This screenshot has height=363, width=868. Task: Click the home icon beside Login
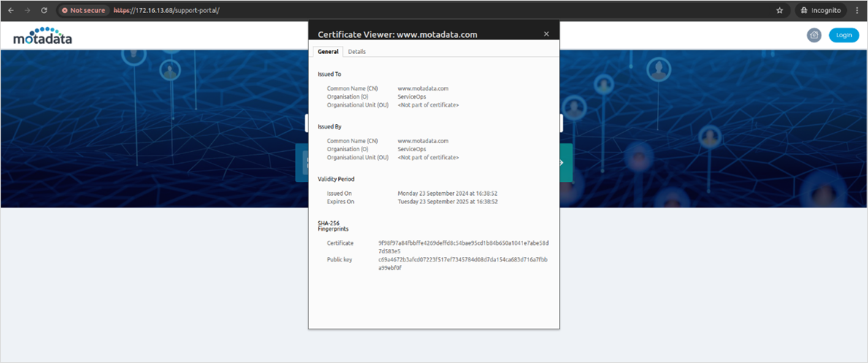click(x=814, y=35)
